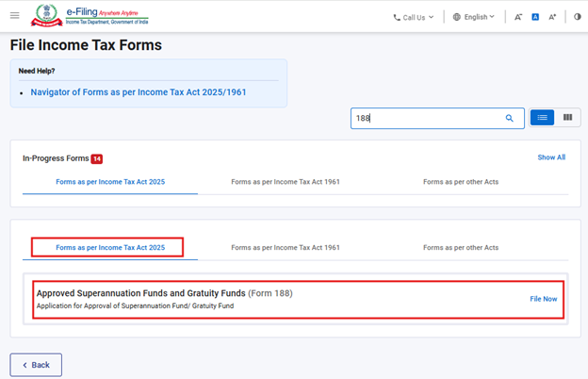Select In-Progress 'Forms as per other Acts' tab
588x379 pixels.
461,182
